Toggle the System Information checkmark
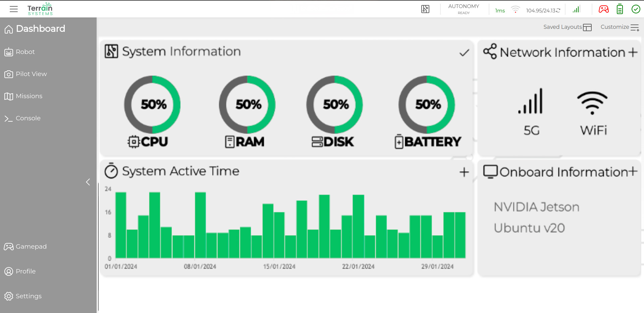The height and width of the screenshot is (313, 644). pyautogui.click(x=464, y=53)
